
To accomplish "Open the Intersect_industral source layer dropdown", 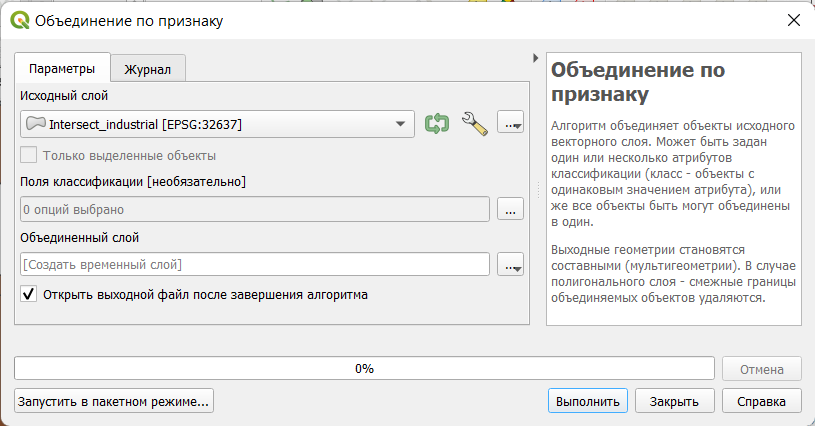I will pyautogui.click(x=217, y=124).
